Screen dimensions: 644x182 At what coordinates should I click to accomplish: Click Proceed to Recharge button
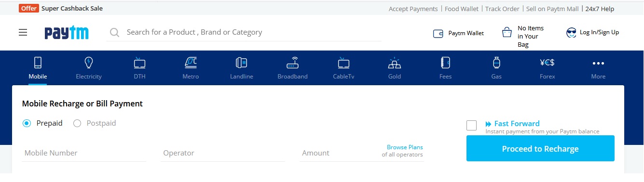(x=540, y=148)
